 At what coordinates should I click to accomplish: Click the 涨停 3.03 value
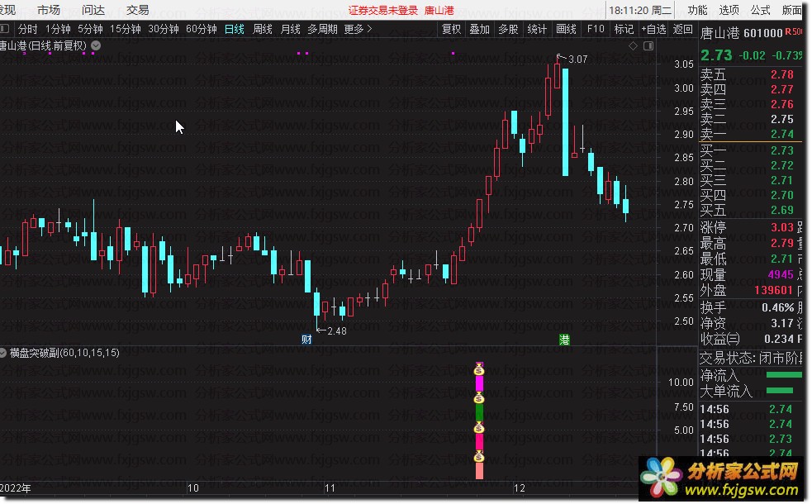pyautogui.click(x=781, y=227)
